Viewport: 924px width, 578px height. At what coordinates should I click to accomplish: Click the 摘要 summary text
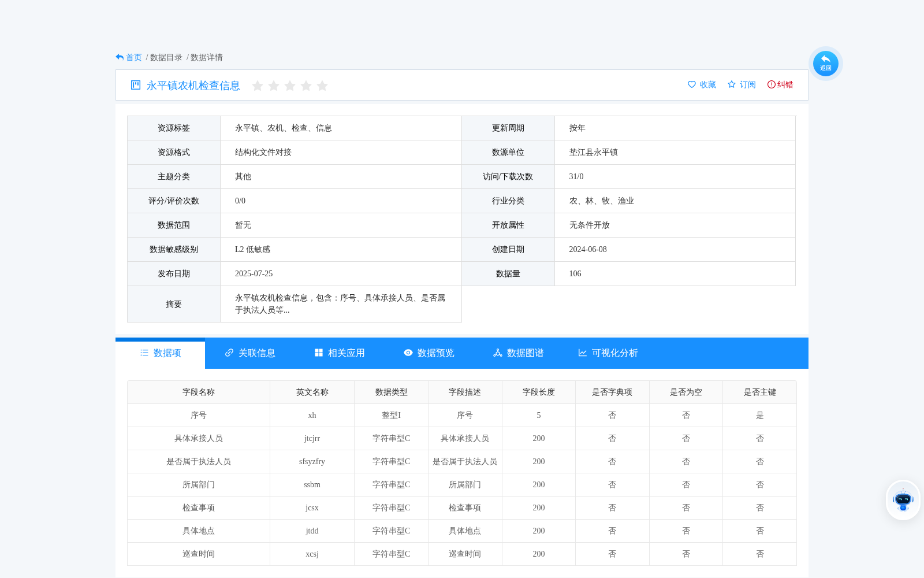pos(340,304)
